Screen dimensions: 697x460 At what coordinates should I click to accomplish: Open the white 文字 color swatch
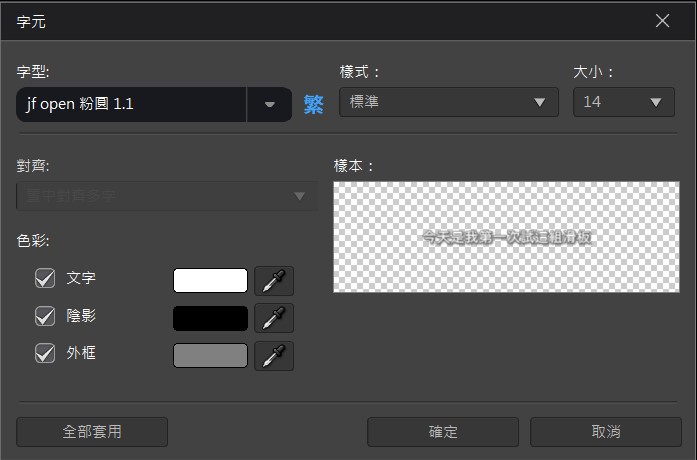click(210, 280)
